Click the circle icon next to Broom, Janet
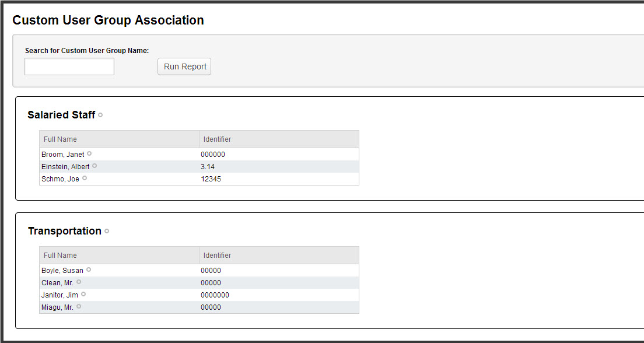This screenshot has width=644, height=343. (89, 153)
